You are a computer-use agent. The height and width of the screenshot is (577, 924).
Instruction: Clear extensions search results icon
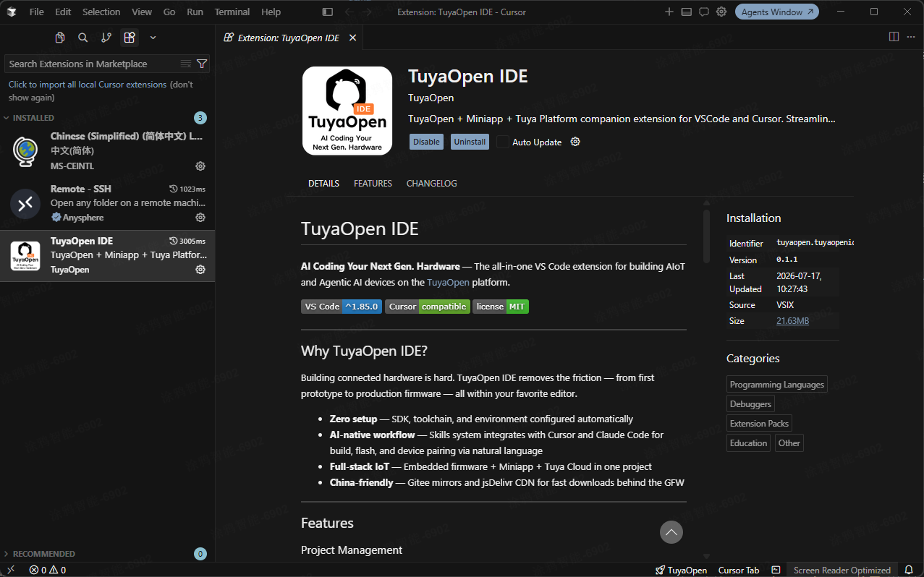tap(186, 64)
